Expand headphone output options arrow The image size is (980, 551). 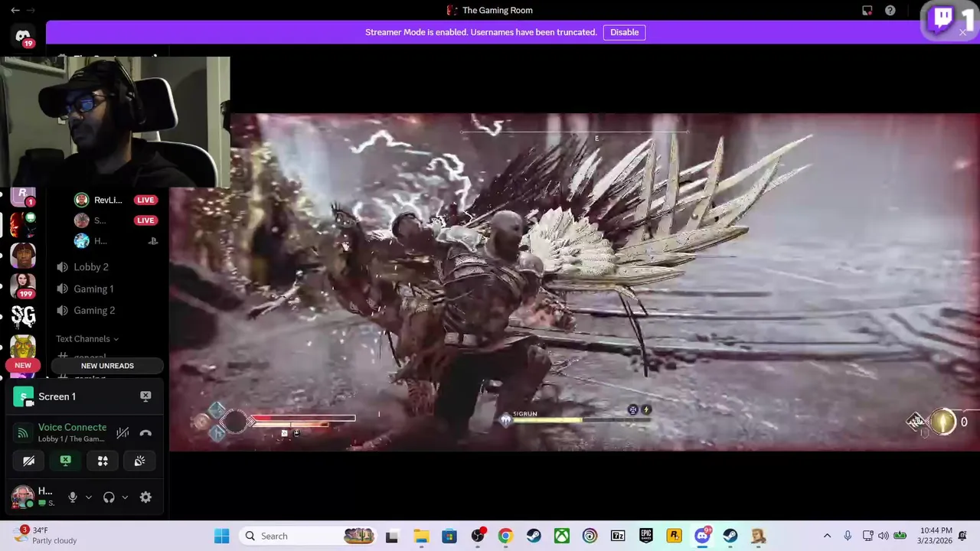click(125, 497)
